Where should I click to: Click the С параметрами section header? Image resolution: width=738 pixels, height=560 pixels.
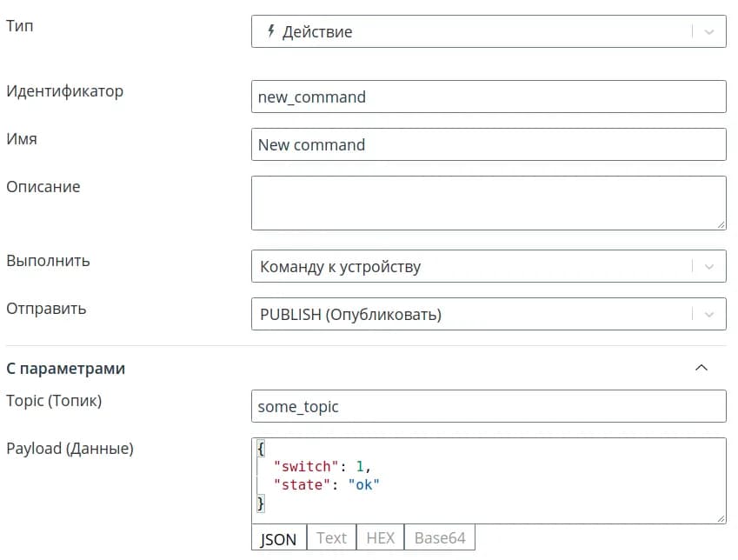click(66, 369)
